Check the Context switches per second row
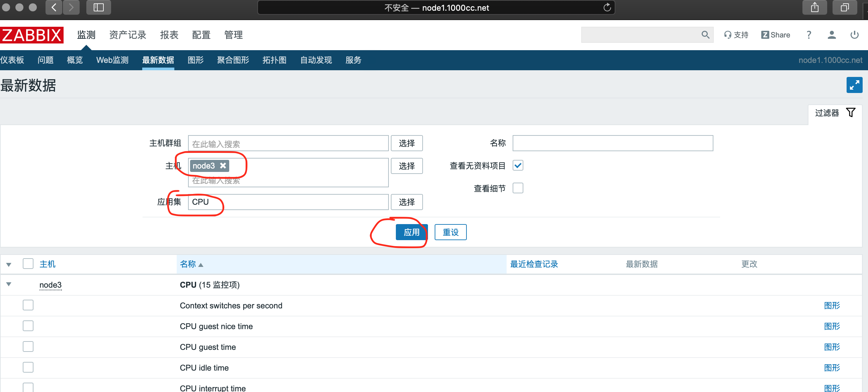This screenshot has height=392, width=868. click(x=28, y=305)
